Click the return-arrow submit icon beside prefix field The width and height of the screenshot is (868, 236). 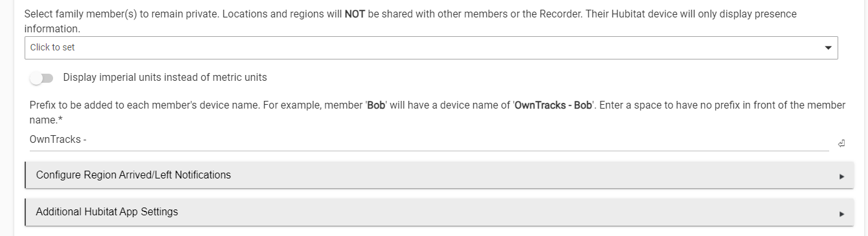(841, 144)
